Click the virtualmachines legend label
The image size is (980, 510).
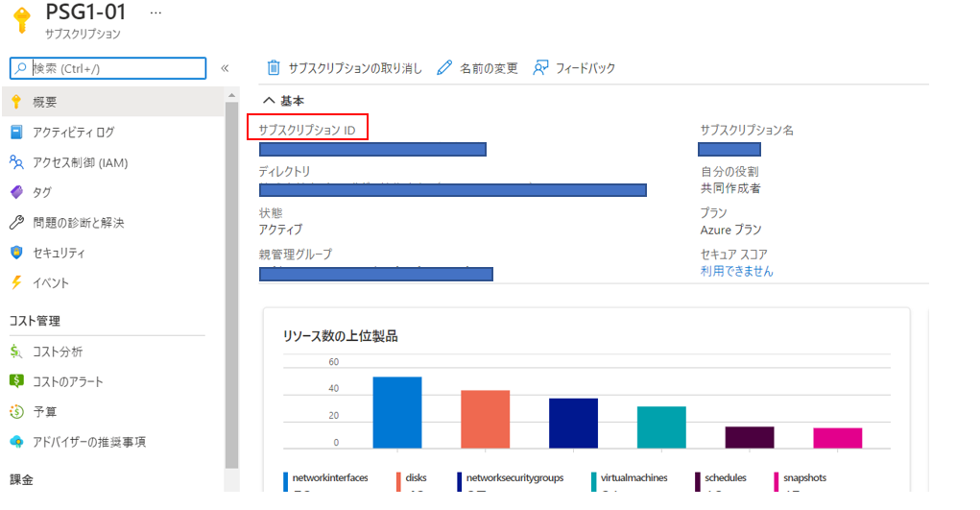(634, 477)
